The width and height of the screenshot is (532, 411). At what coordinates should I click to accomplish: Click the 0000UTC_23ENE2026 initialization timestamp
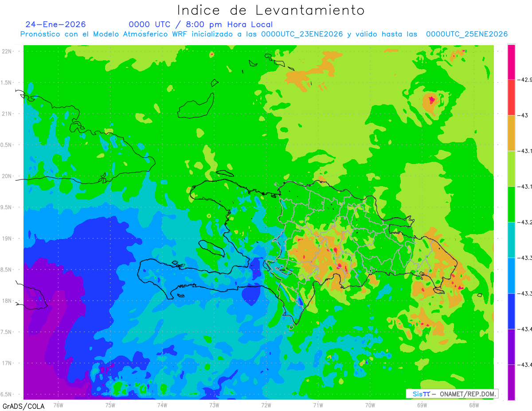pyautogui.click(x=301, y=34)
